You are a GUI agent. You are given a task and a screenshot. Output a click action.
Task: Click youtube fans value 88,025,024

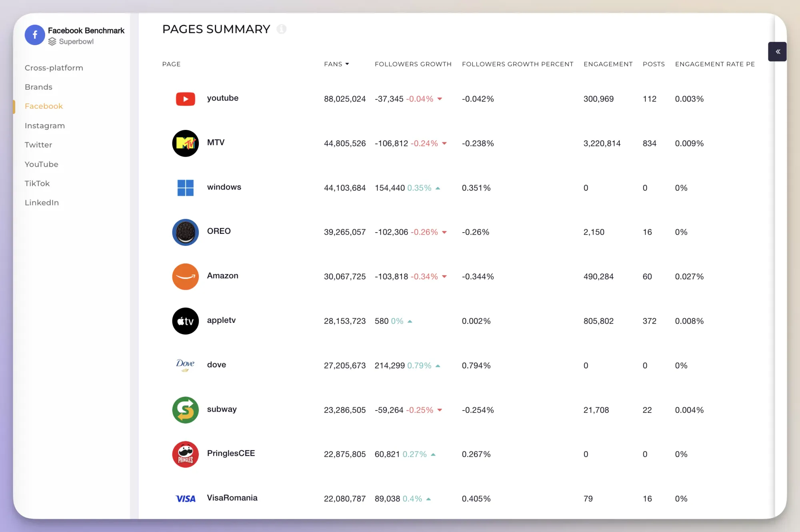tap(345, 99)
